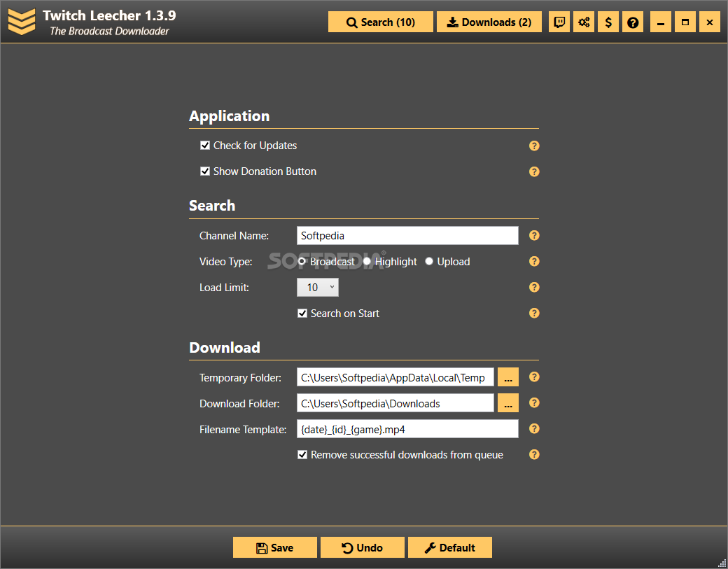Select Highlight video type
728x569 pixels.
coord(367,262)
